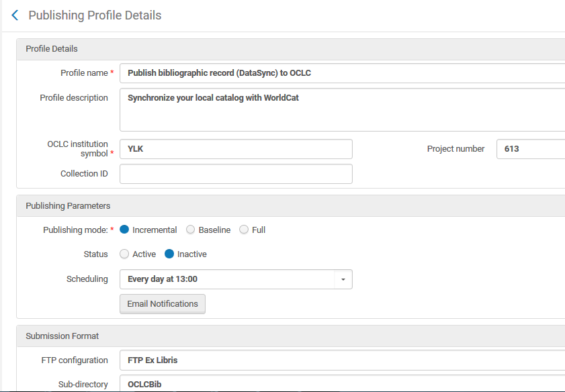Viewport: 565px width, 392px height.
Task: Set Status to Inactive
Action: 169,254
